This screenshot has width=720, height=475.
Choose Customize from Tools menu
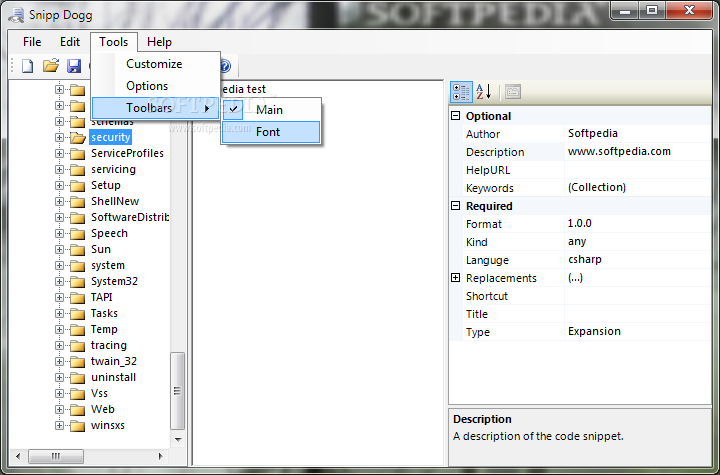(154, 64)
